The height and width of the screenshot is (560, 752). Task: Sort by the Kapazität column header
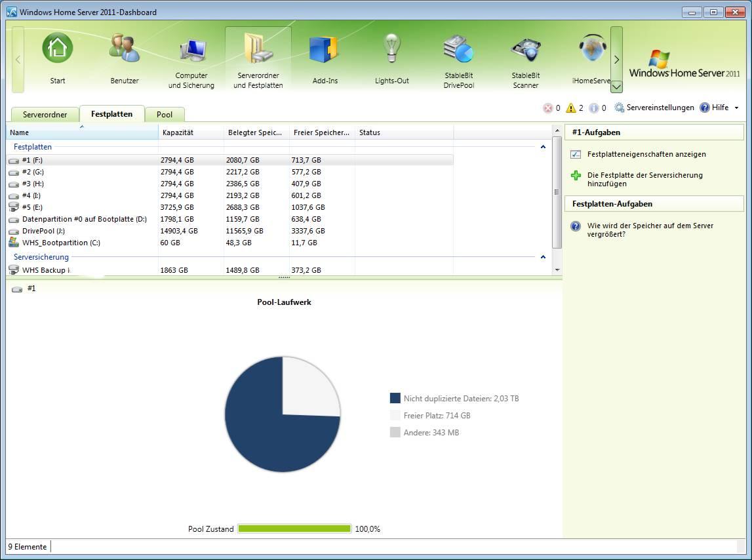coord(191,132)
